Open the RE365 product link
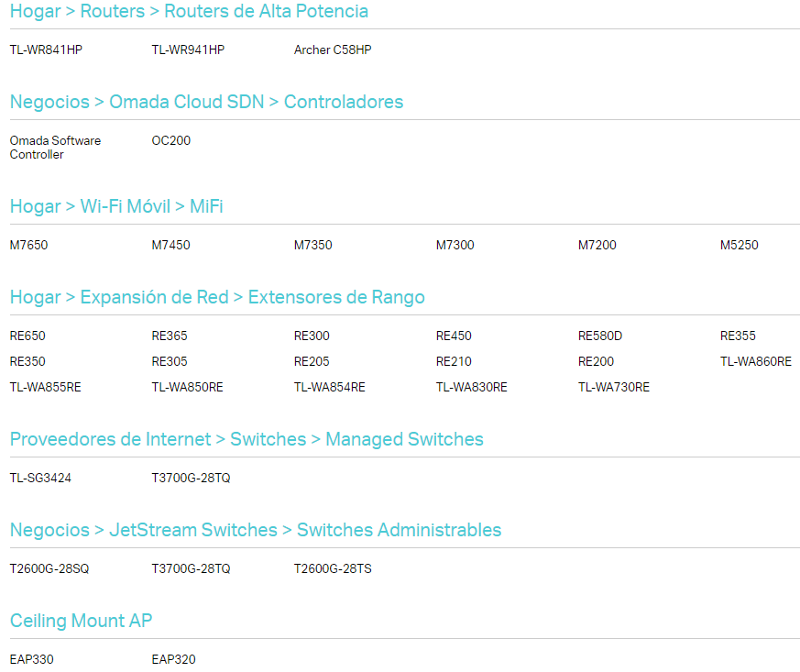The width and height of the screenshot is (800, 672). (170, 336)
